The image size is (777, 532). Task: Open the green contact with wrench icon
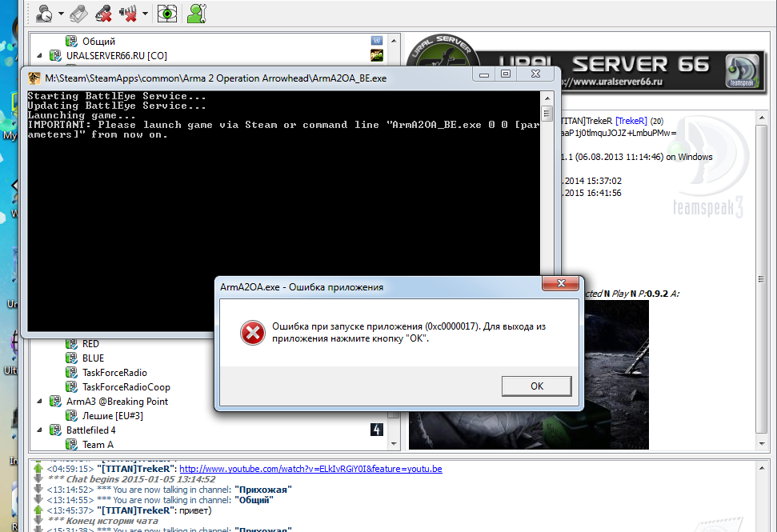point(197,14)
